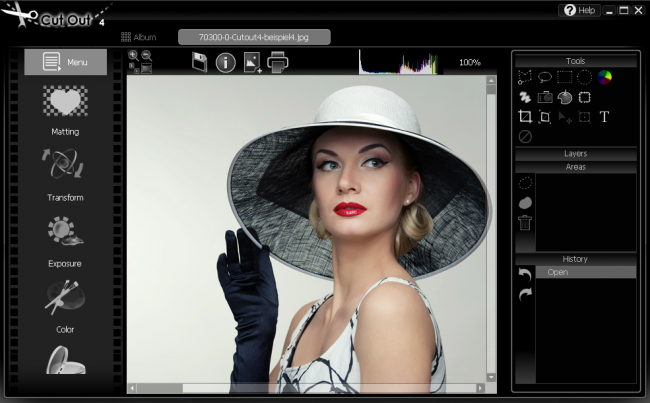Select the Lasso selection tool
This screenshot has width=650, height=403.
coord(545,77)
